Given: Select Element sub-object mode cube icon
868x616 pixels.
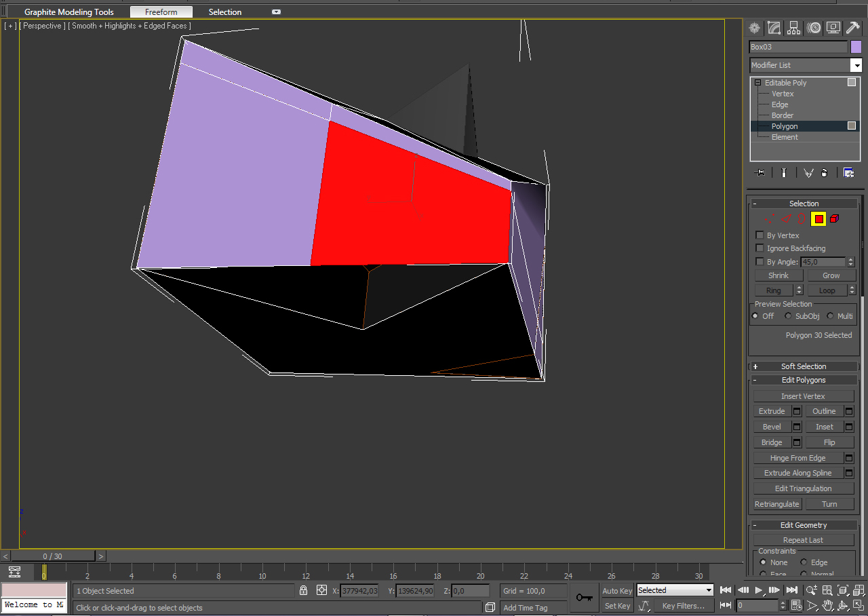Looking at the screenshot, I should pyautogui.click(x=834, y=218).
